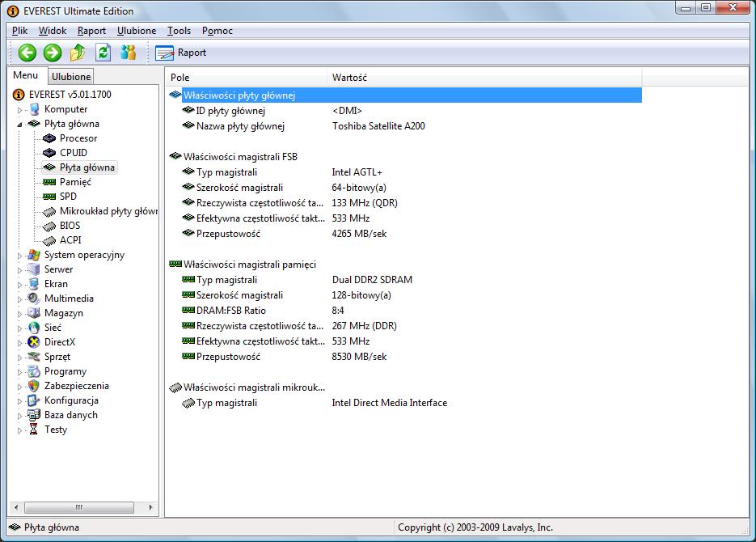Expand the Sieć tree node
Viewport: 756px width, 542px height.
19,328
